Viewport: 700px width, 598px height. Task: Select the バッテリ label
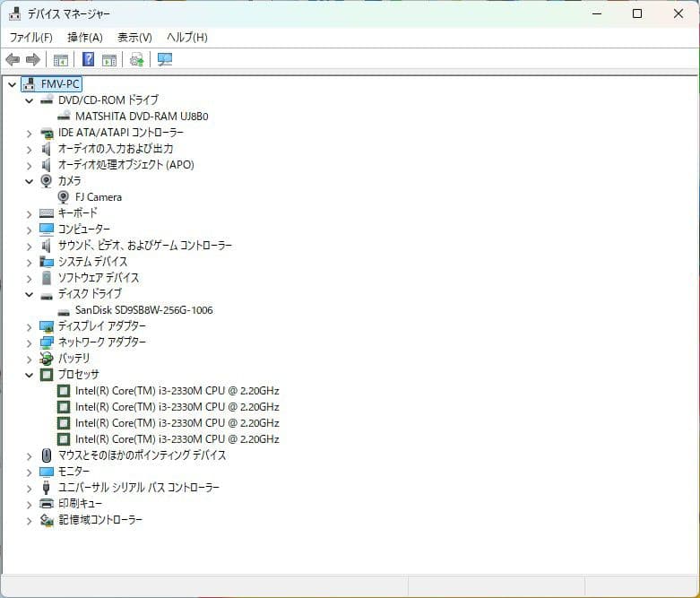(73, 359)
